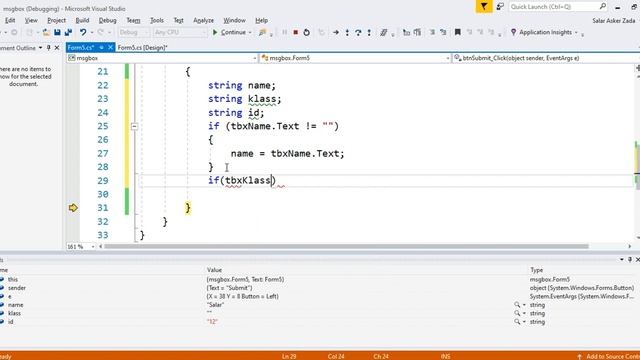Click the yellow notifications filter flag icon
640x360 pixels.
pos(484,7)
